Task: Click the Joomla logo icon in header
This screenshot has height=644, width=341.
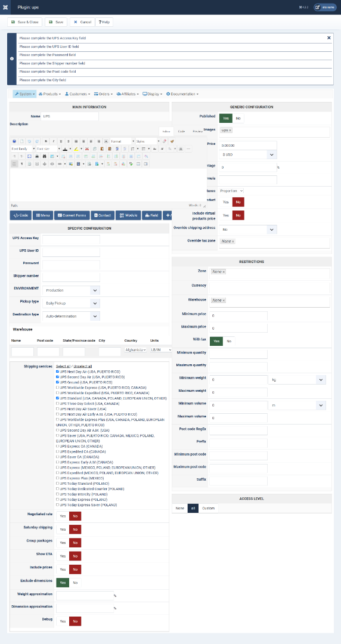Action: point(5,7)
